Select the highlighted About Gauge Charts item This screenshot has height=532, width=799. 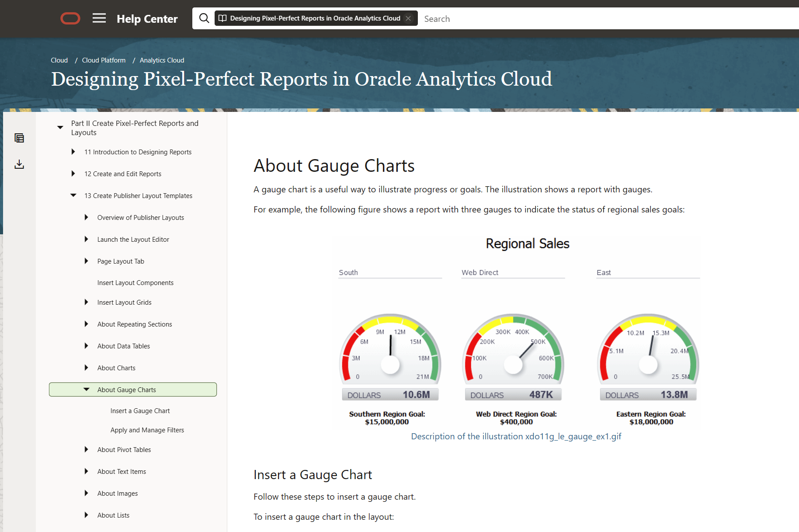tap(133, 389)
